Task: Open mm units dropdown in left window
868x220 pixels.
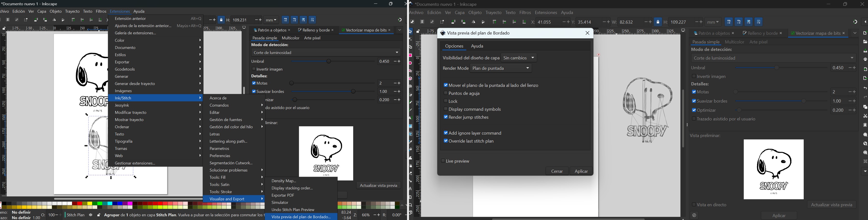Action: pos(271,20)
